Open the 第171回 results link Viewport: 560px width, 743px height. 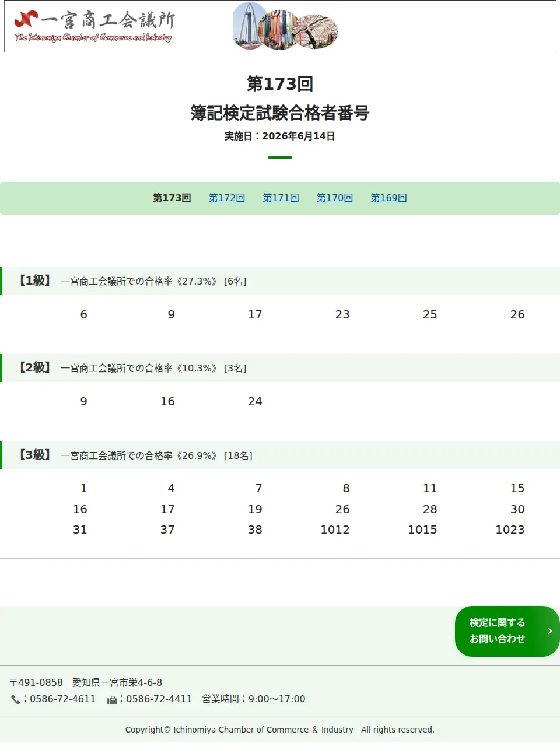(x=281, y=198)
